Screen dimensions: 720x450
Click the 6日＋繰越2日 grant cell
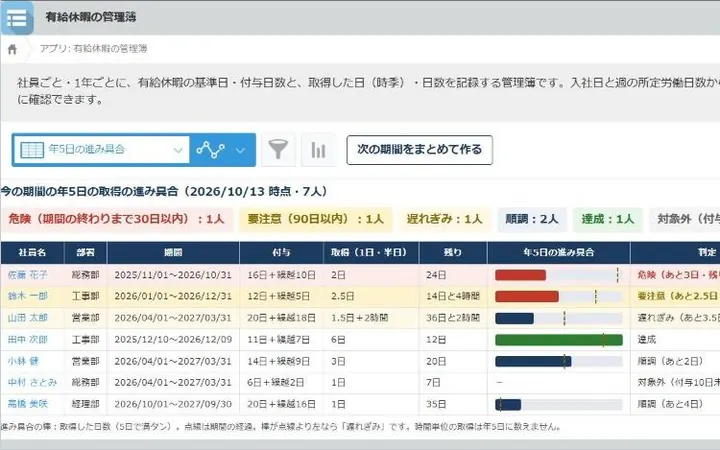[x=281, y=382]
